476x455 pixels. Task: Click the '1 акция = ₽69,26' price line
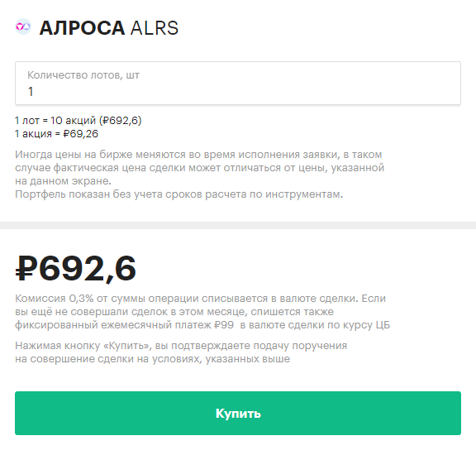tap(56, 134)
